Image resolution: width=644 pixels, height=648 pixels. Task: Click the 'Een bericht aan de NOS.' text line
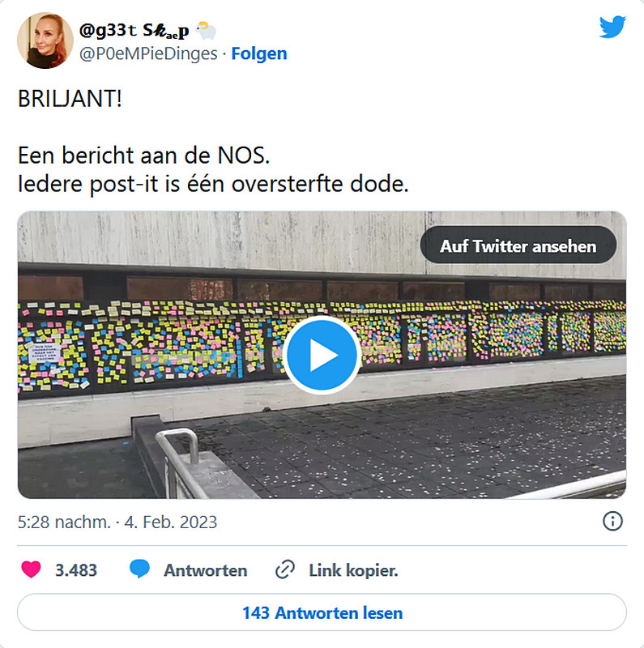click(144, 156)
